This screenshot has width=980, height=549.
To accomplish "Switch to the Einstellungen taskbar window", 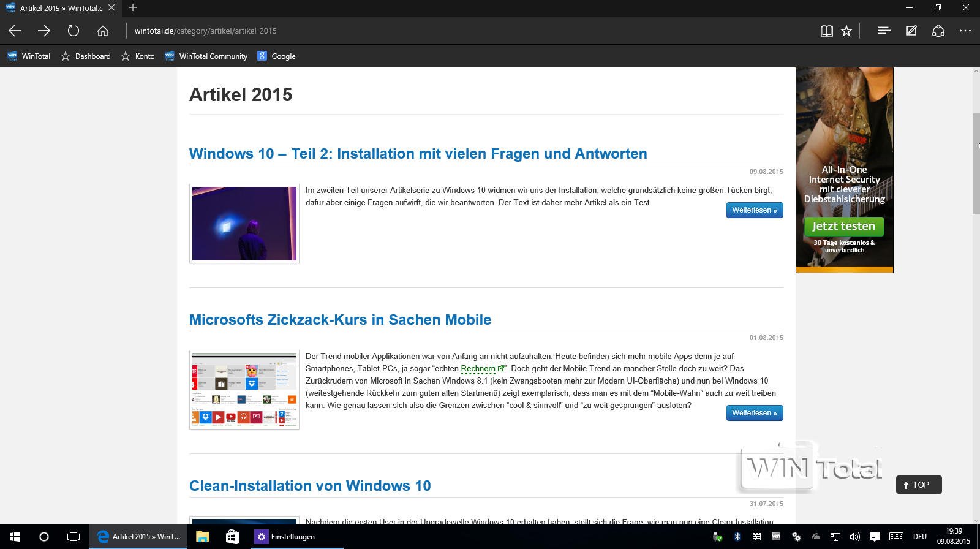I will pos(296,537).
